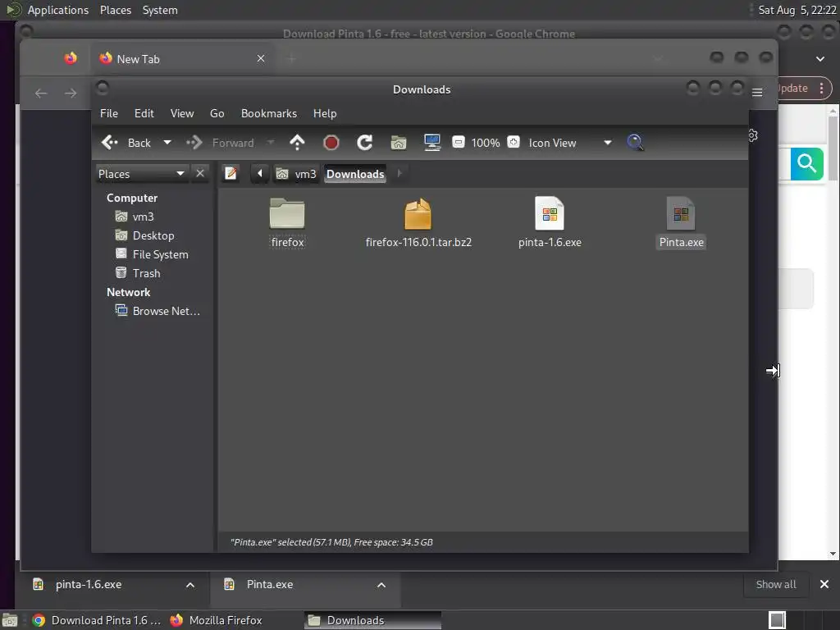The height and width of the screenshot is (630, 840).
Task: Close the Firefox New Tab
Action: (x=260, y=58)
